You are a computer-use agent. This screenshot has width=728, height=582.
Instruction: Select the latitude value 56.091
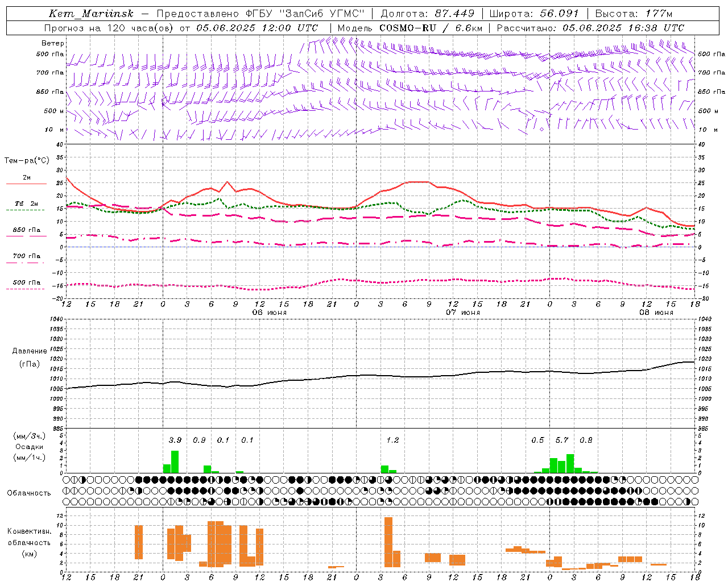coord(559,14)
